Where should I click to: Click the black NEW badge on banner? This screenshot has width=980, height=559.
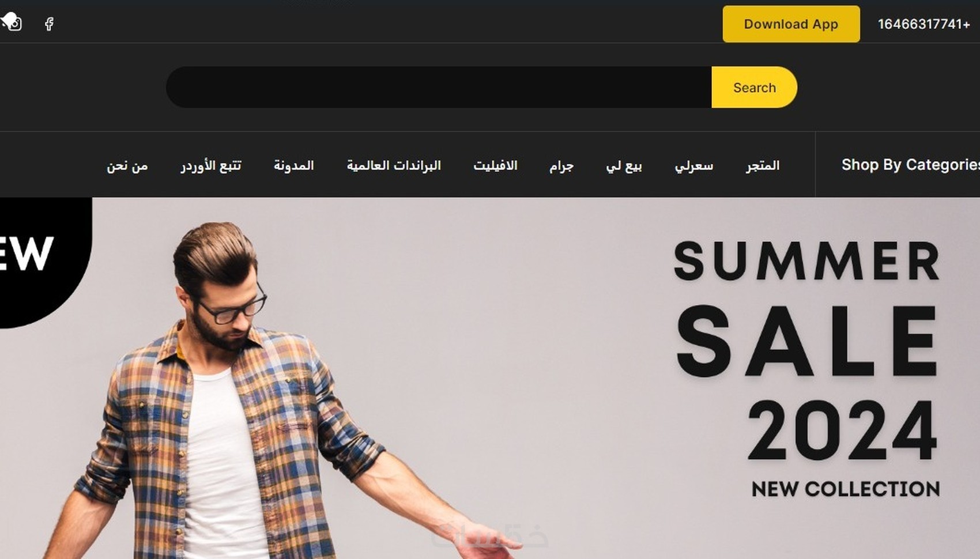(x=35, y=256)
